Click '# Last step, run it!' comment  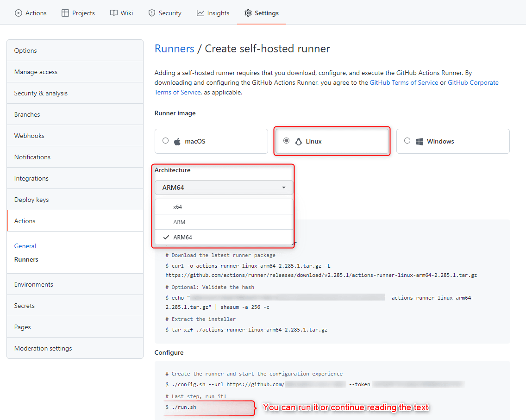pos(196,396)
